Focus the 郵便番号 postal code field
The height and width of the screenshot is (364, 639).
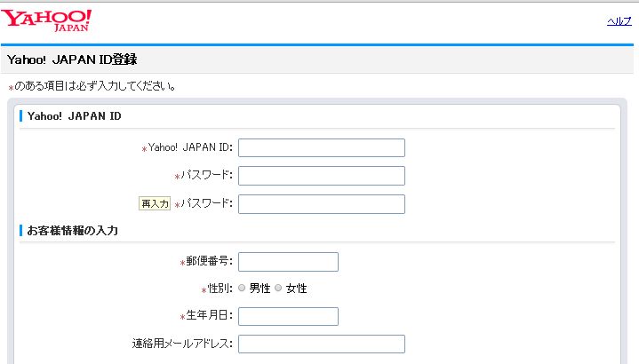288,262
